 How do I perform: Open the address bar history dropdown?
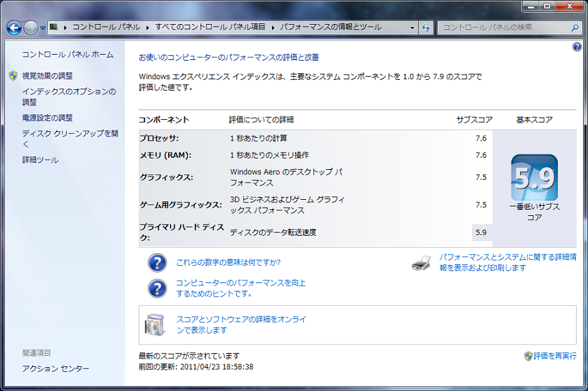click(412, 28)
